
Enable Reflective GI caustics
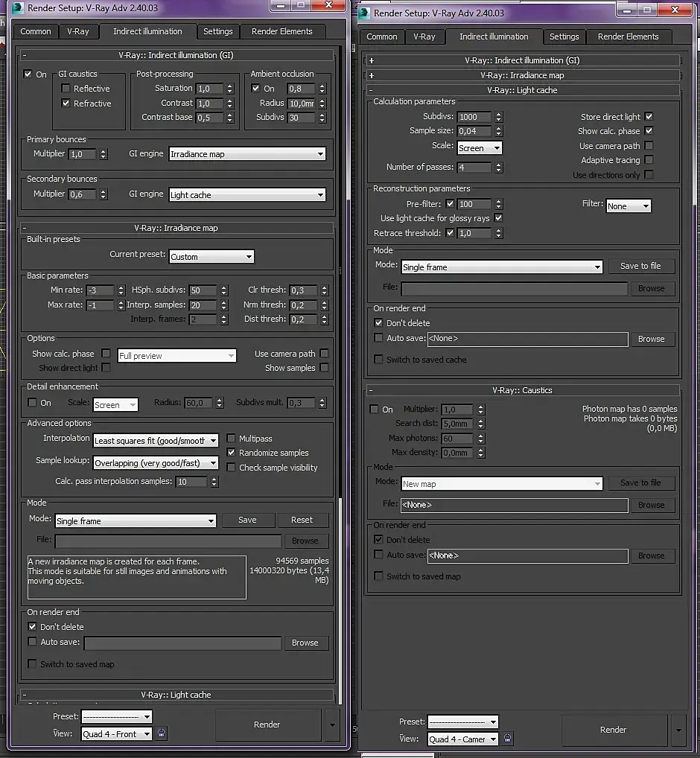[x=66, y=89]
